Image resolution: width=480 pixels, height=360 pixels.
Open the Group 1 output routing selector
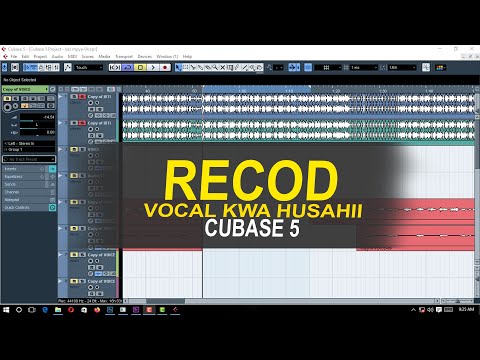(x=29, y=150)
